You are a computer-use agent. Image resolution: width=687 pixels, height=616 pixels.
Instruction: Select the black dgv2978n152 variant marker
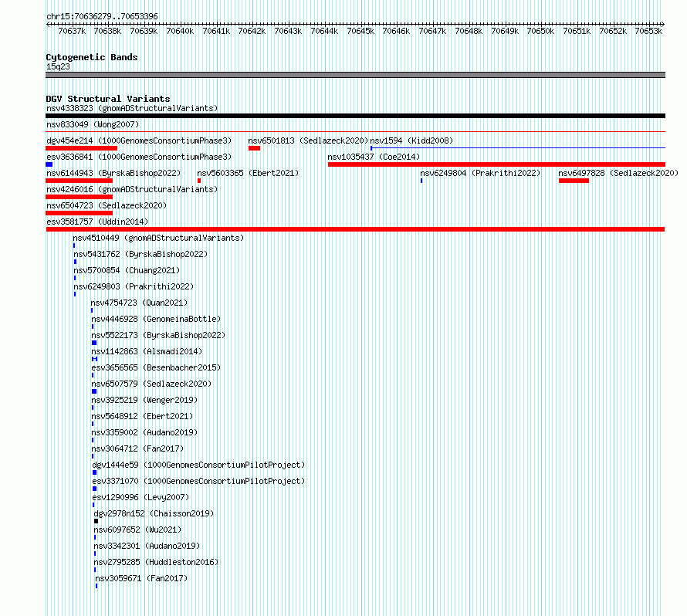(96, 521)
